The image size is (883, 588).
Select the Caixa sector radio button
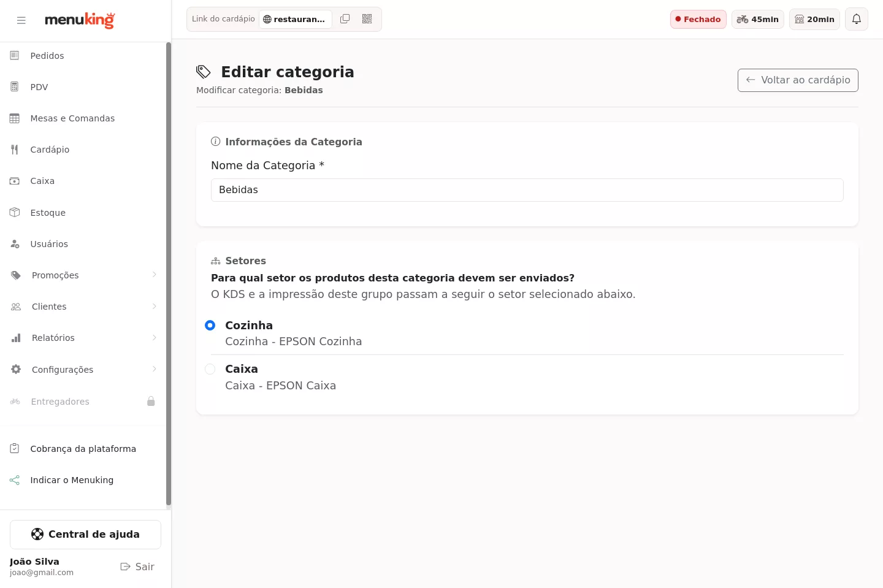click(210, 369)
